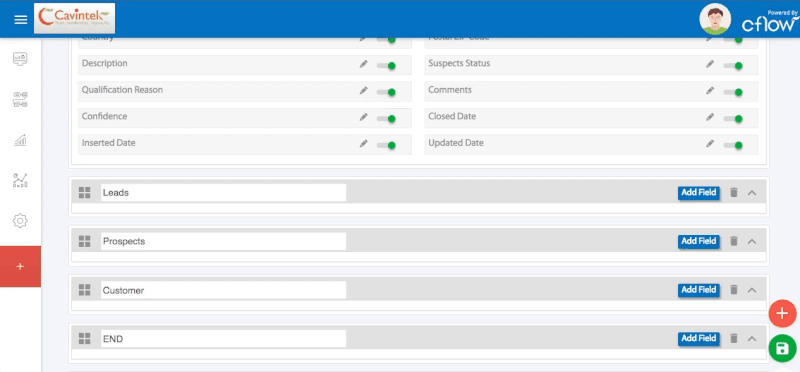This screenshot has width=800, height=372.
Task: Open the settings gear in sidebar
Action: click(x=20, y=221)
